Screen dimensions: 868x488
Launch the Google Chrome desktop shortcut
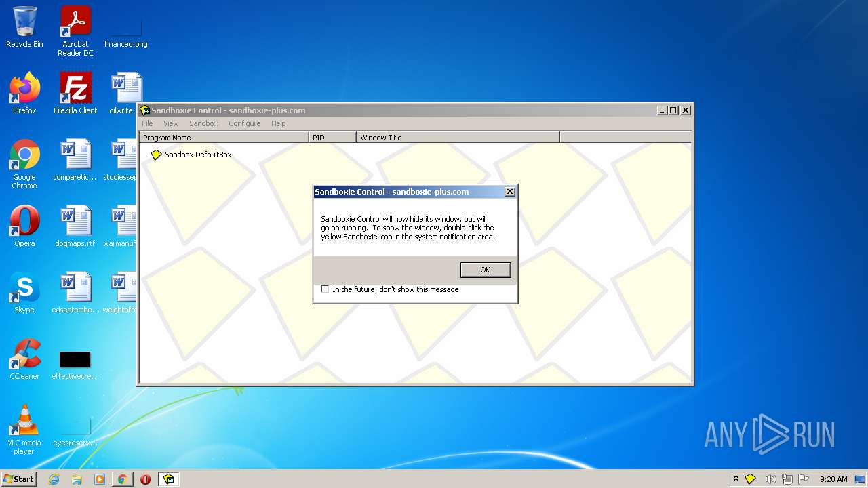[24, 164]
